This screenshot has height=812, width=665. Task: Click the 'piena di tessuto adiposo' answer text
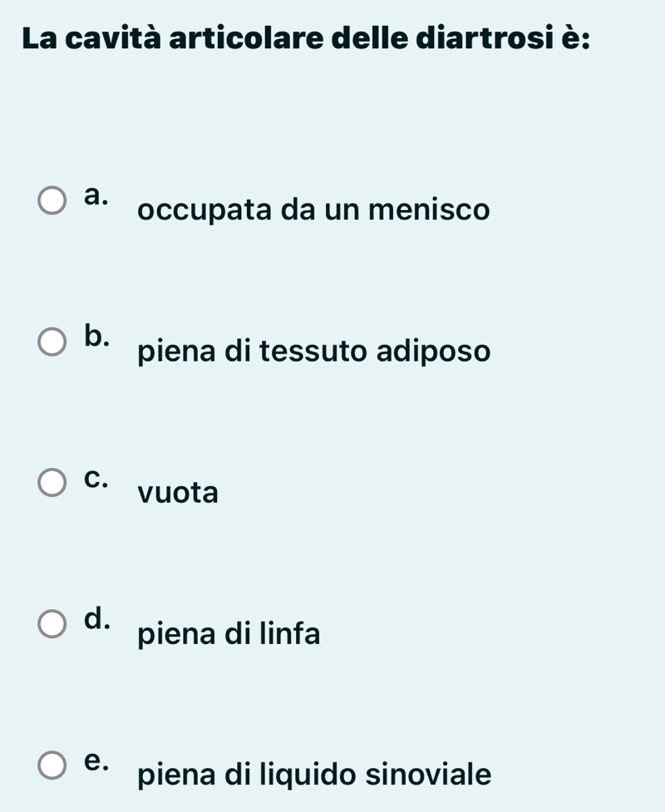point(314,352)
